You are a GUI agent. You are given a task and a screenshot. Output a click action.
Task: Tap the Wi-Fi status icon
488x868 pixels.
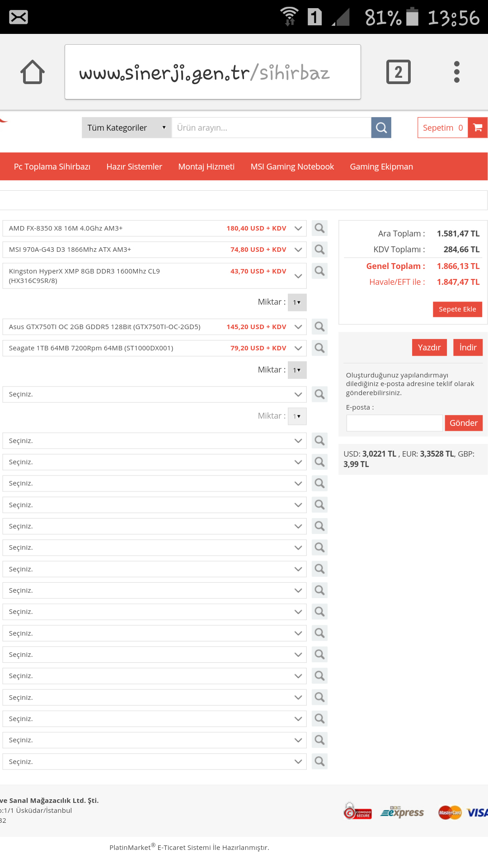pyautogui.click(x=289, y=17)
